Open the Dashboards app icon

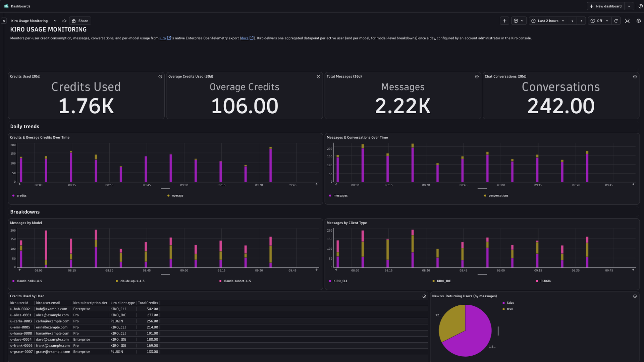coord(6,6)
